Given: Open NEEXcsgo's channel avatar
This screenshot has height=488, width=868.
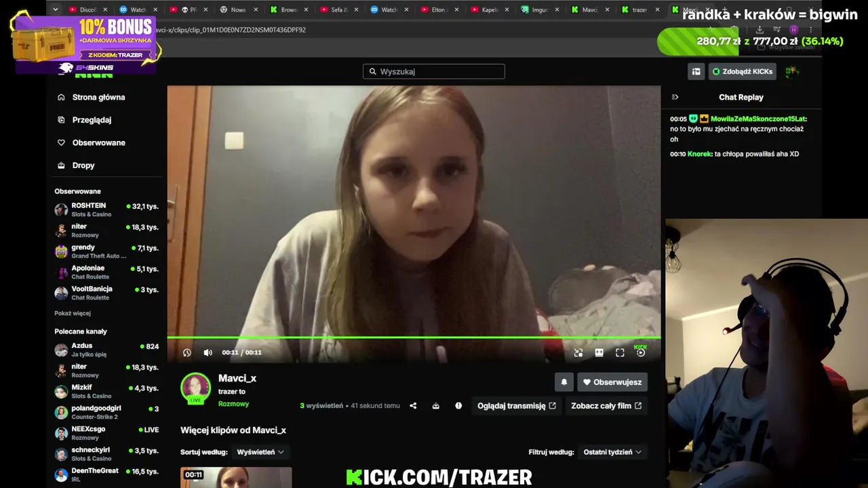Looking at the screenshot, I should pos(62,433).
